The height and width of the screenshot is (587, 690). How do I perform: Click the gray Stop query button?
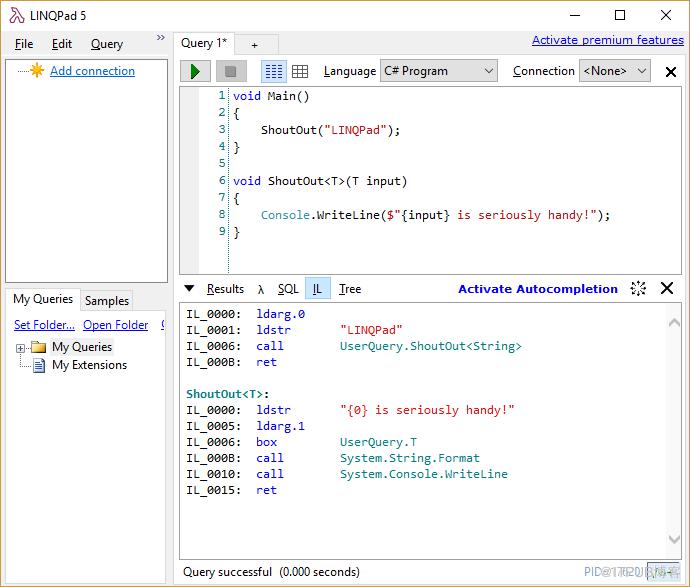click(x=231, y=71)
